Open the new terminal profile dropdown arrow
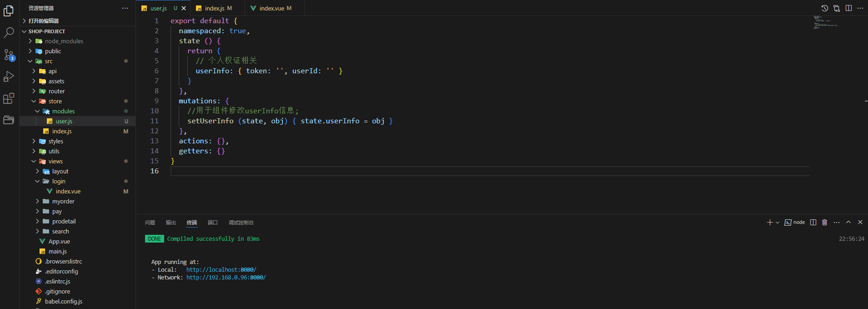This screenshot has width=868, height=309. click(x=778, y=223)
